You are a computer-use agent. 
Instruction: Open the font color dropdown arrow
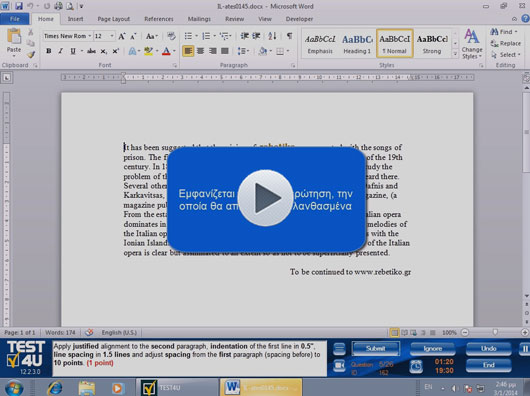(x=174, y=51)
